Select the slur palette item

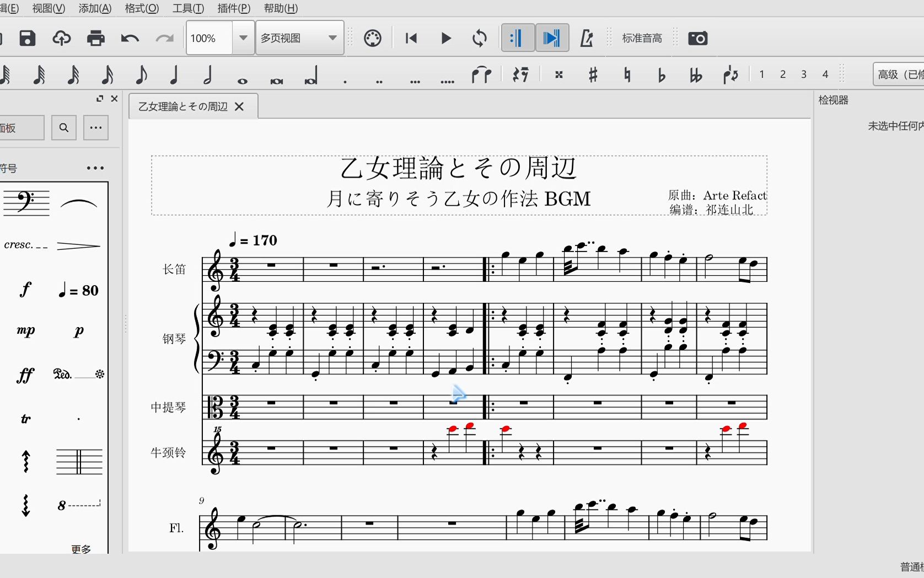coord(79,204)
